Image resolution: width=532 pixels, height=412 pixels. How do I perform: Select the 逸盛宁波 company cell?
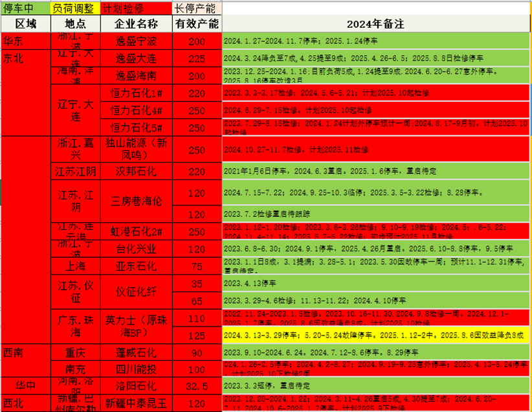136,41
